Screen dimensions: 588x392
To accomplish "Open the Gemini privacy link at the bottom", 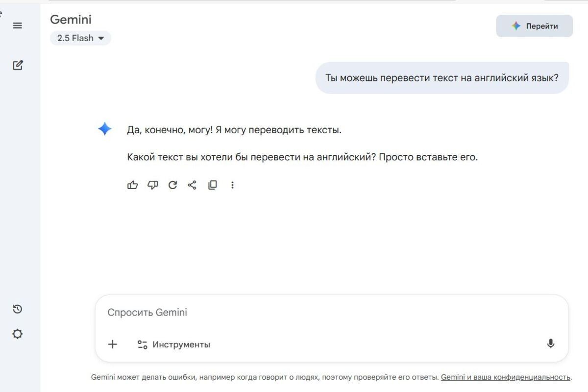I will pyautogui.click(x=506, y=377).
